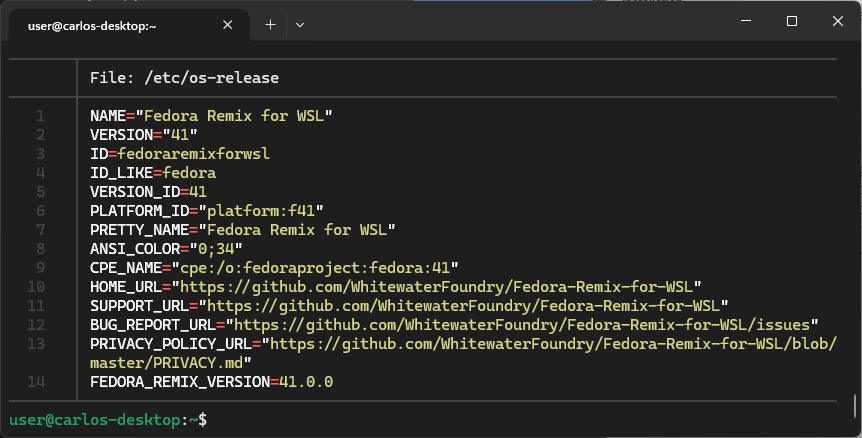Click the ANSI_COLOR="0;34" line
The height and width of the screenshot is (438, 862).
pyautogui.click(x=166, y=249)
